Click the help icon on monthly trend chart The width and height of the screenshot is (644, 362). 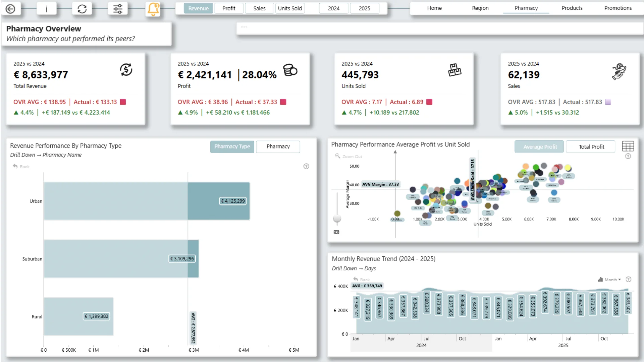tap(629, 280)
